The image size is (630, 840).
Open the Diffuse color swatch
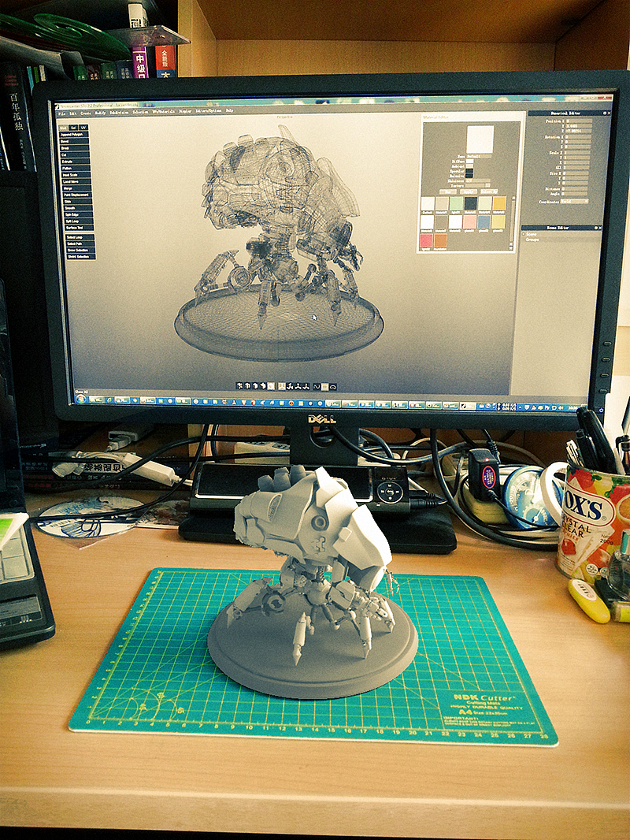point(469,162)
